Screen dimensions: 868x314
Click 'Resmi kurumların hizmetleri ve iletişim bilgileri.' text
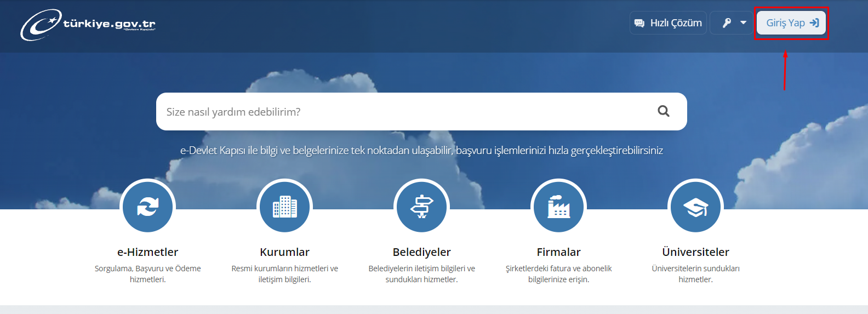(285, 274)
